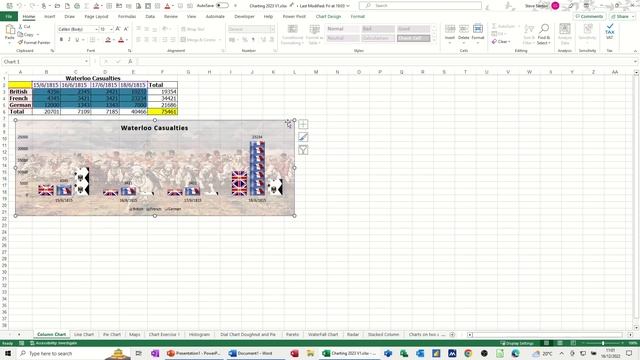Viewport: 640px width, 360px height.
Task: Expand the Copy dropdown arrow
Action: pyautogui.click(x=38, y=35)
